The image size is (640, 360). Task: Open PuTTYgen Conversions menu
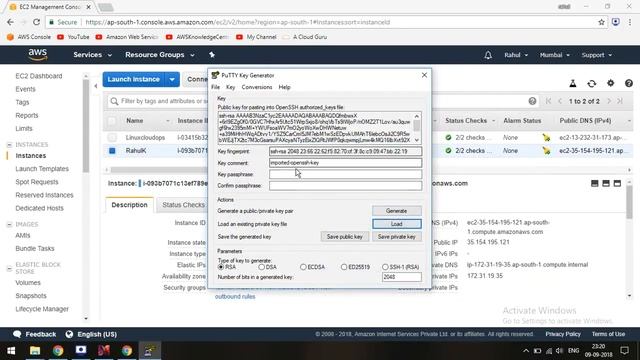257,87
